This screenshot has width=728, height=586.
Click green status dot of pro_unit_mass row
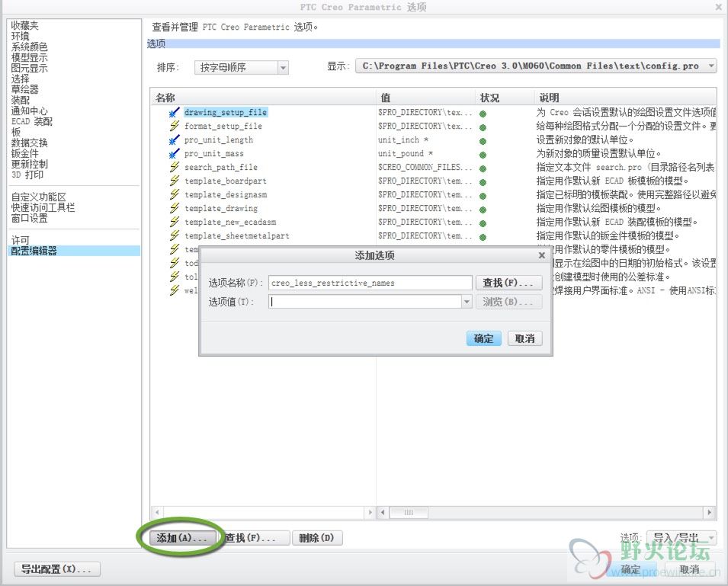[483, 155]
